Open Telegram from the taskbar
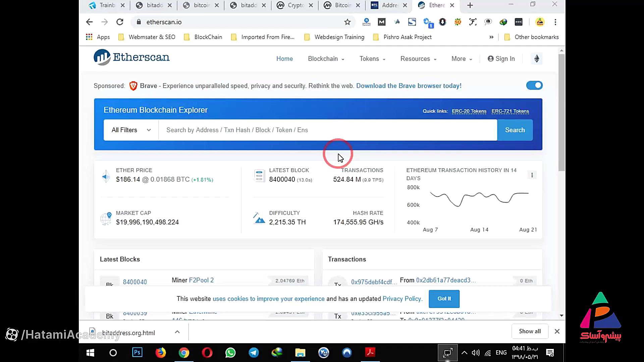The height and width of the screenshot is (362, 644). (x=254, y=353)
